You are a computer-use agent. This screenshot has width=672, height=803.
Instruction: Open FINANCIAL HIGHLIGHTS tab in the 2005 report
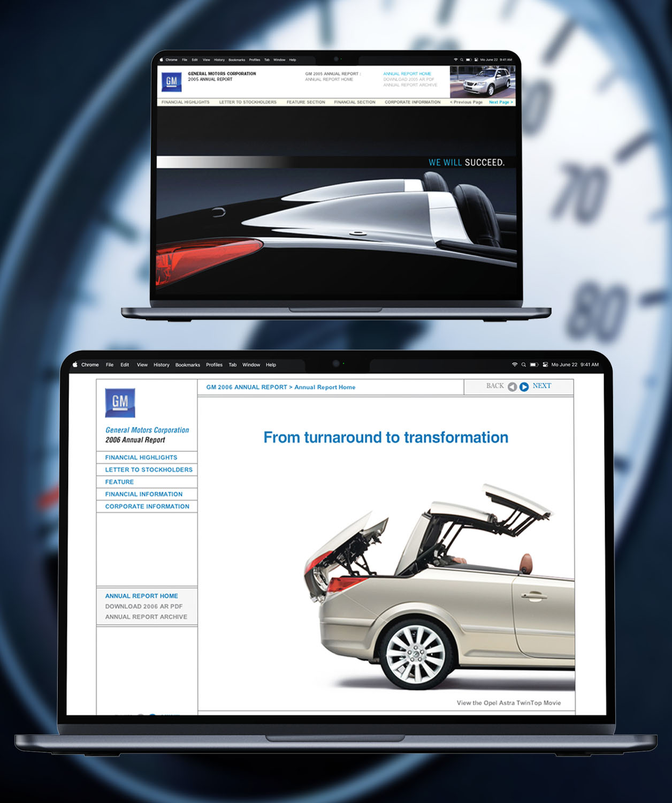(186, 102)
